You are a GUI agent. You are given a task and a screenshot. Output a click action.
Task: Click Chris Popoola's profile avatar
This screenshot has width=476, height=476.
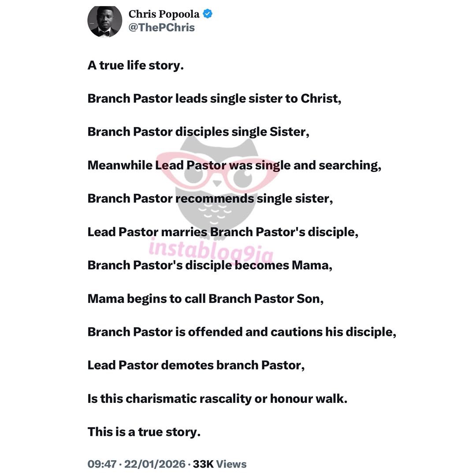tap(104, 22)
